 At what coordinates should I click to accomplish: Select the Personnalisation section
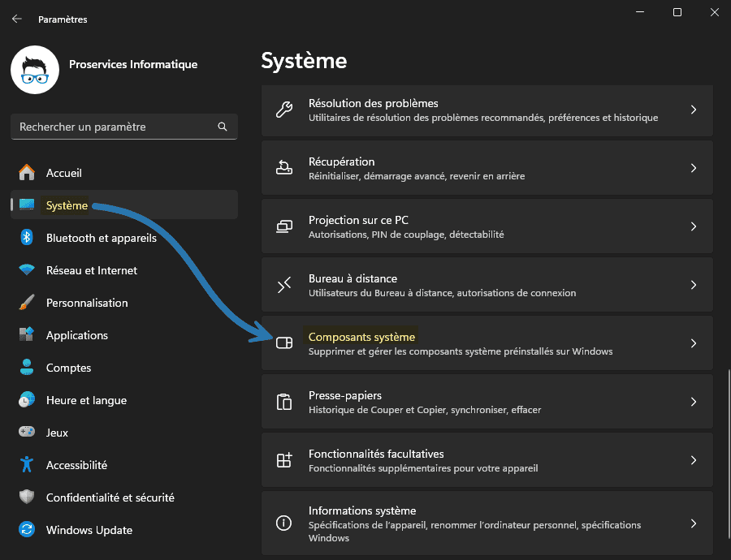tap(85, 303)
